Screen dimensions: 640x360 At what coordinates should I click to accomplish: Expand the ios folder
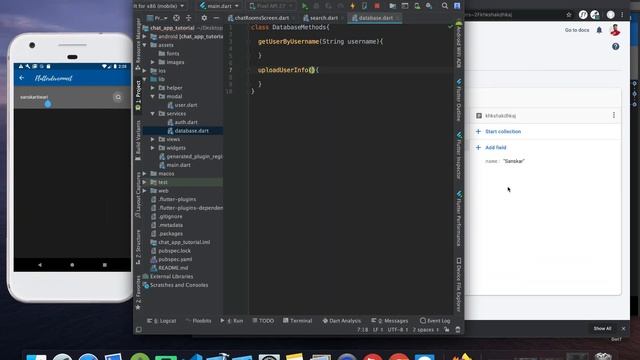(x=144, y=71)
